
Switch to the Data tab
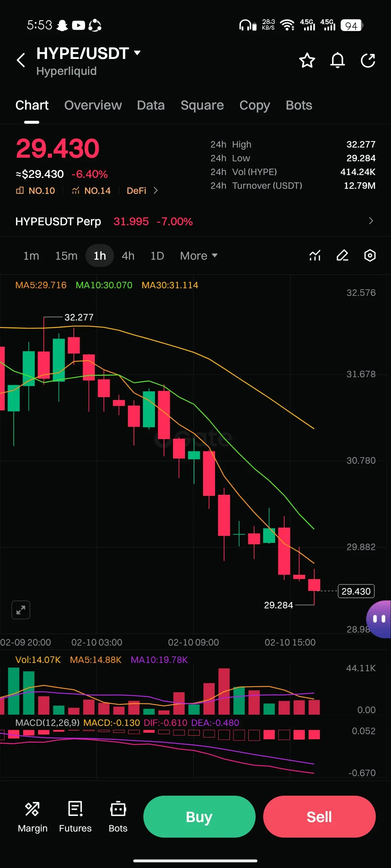[151, 105]
